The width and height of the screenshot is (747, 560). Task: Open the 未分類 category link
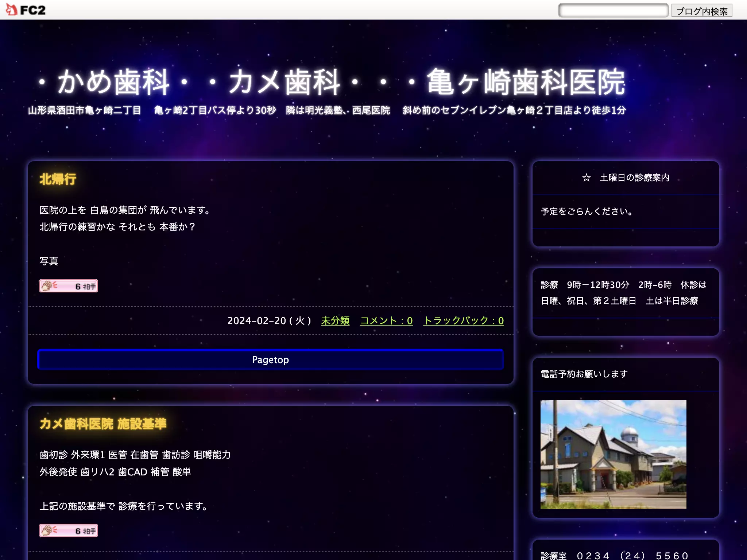pos(335,320)
